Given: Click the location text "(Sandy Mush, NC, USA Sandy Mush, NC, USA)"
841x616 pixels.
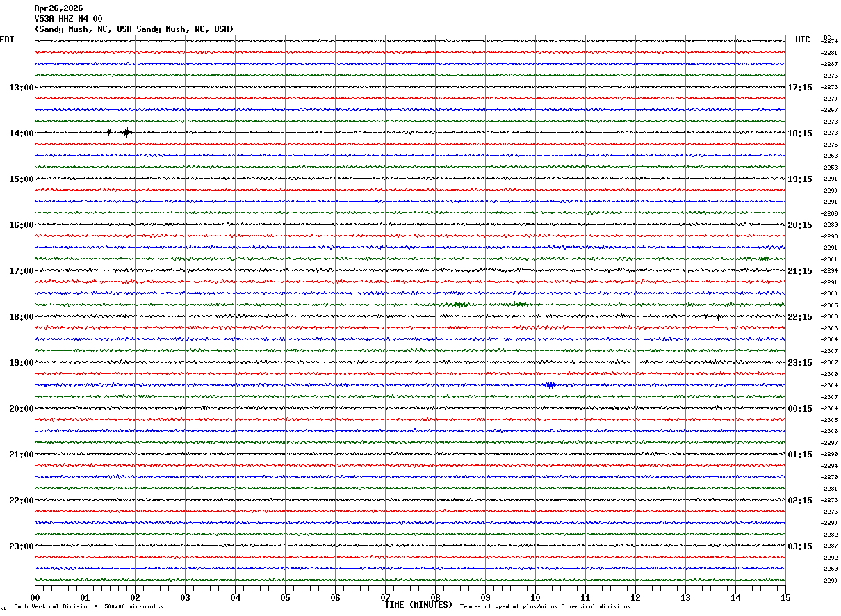Looking at the screenshot, I should click(134, 29).
